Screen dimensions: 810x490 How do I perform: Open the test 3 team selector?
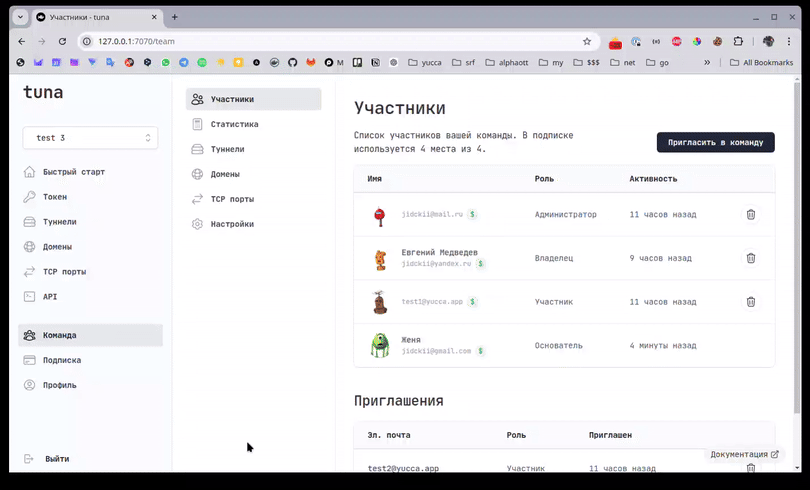click(x=90, y=138)
